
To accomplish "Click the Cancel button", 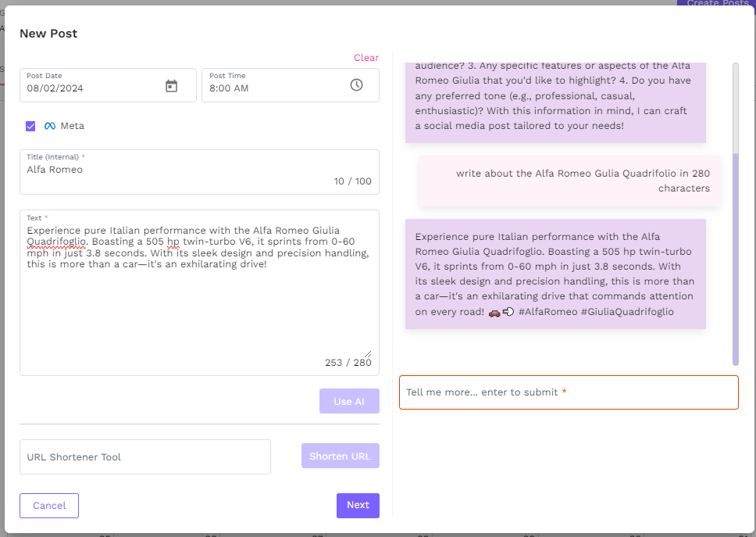I will click(49, 506).
